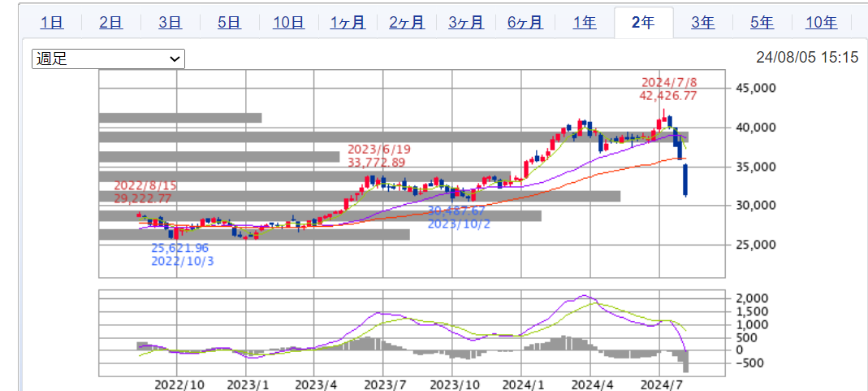Open the 週足 candle interval dropdown
Viewport: 868px width, 391px height.
(x=108, y=59)
